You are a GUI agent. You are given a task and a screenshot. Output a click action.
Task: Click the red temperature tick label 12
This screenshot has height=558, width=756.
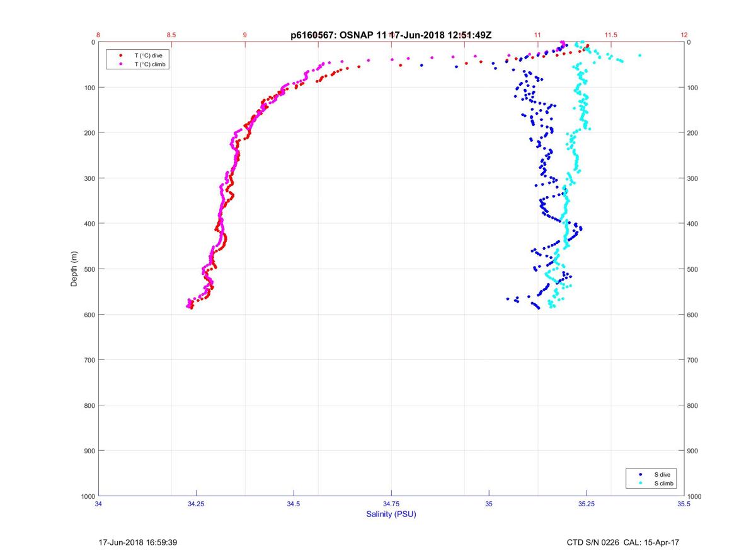(684, 35)
